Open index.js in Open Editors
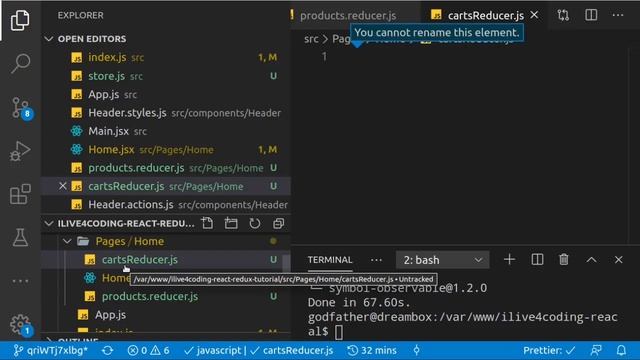 pyautogui.click(x=166, y=58)
